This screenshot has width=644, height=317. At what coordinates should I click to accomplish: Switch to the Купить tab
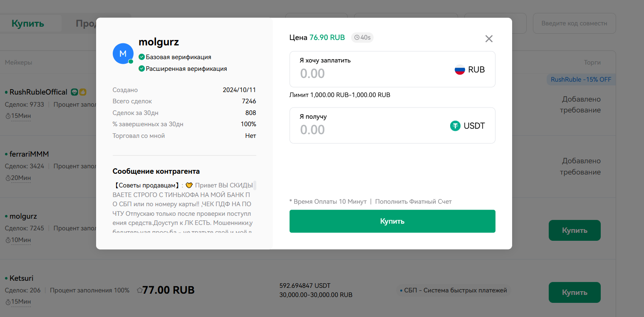pos(28,23)
